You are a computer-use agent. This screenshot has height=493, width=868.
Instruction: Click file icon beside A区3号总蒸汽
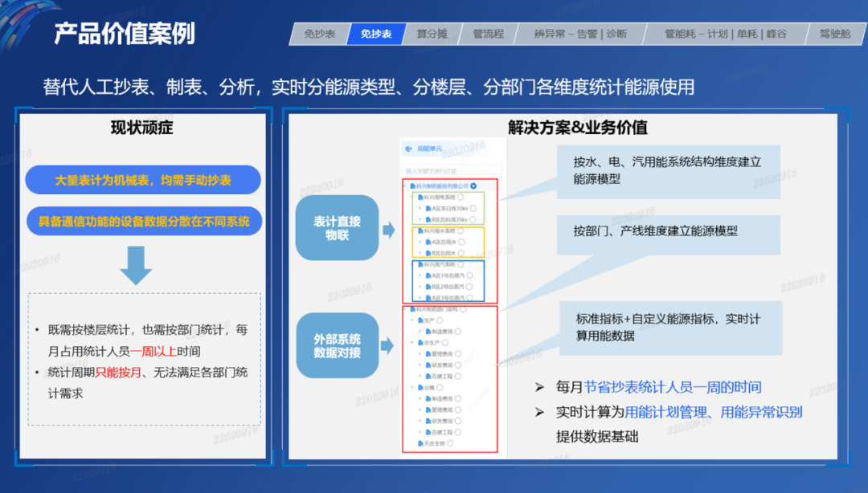click(428, 298)
